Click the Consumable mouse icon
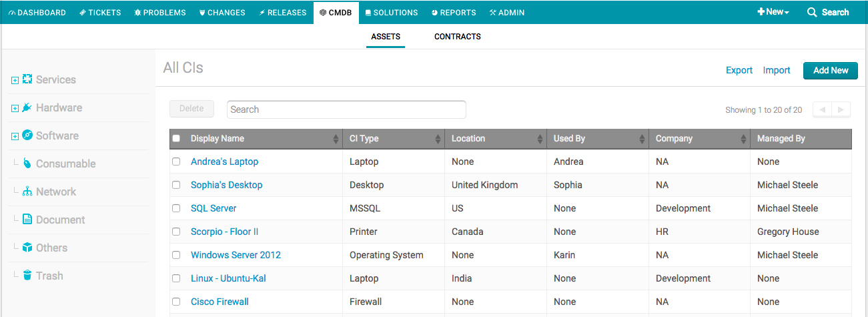 click(27, 164)
